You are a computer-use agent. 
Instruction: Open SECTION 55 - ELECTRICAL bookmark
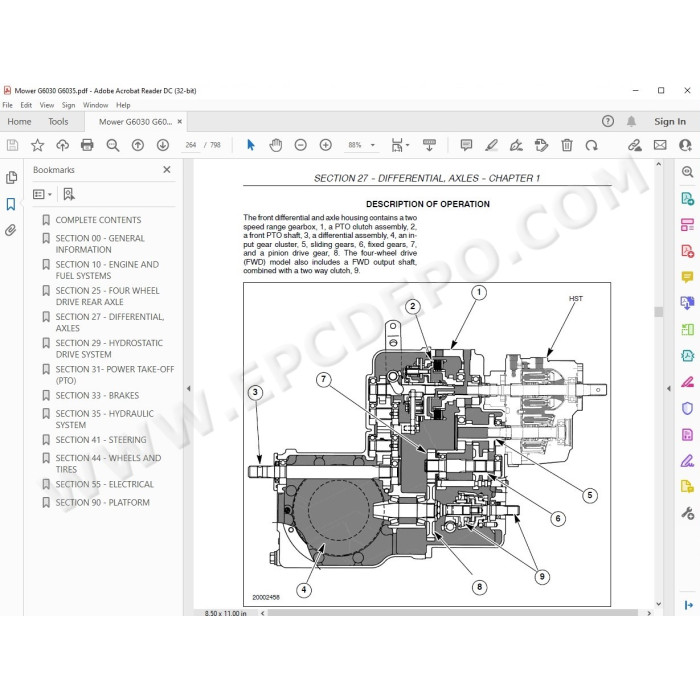click(x=104, y=484)
